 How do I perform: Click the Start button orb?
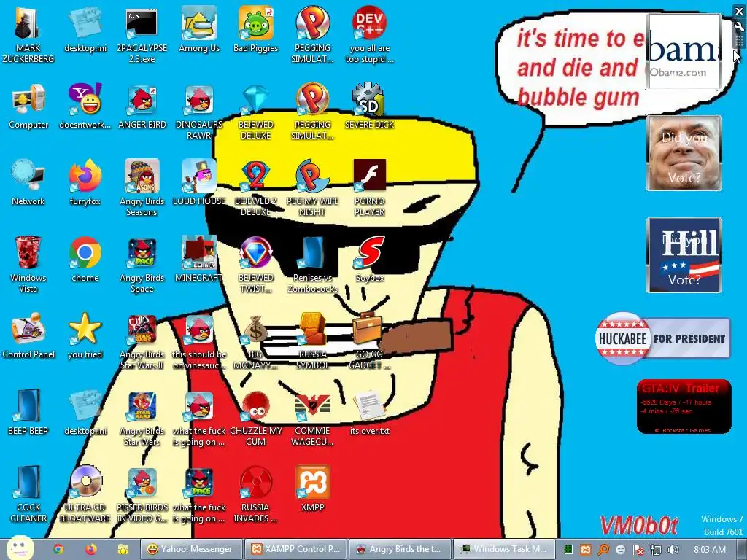(20, 548)
